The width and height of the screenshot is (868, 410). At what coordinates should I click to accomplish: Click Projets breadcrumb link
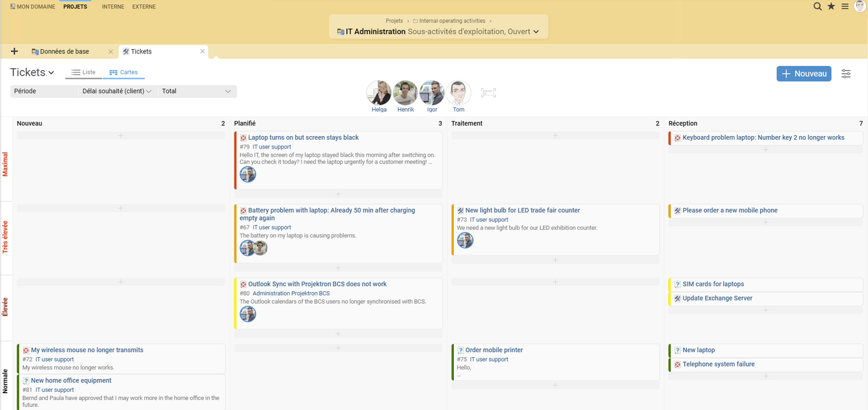pyautogui.click(x=394, y=21)
